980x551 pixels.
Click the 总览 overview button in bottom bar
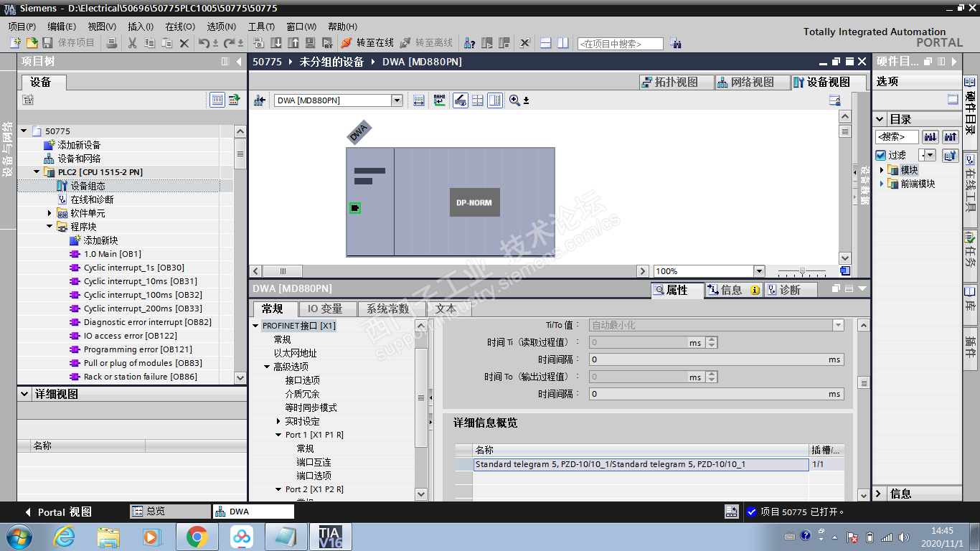coord(171,512)
